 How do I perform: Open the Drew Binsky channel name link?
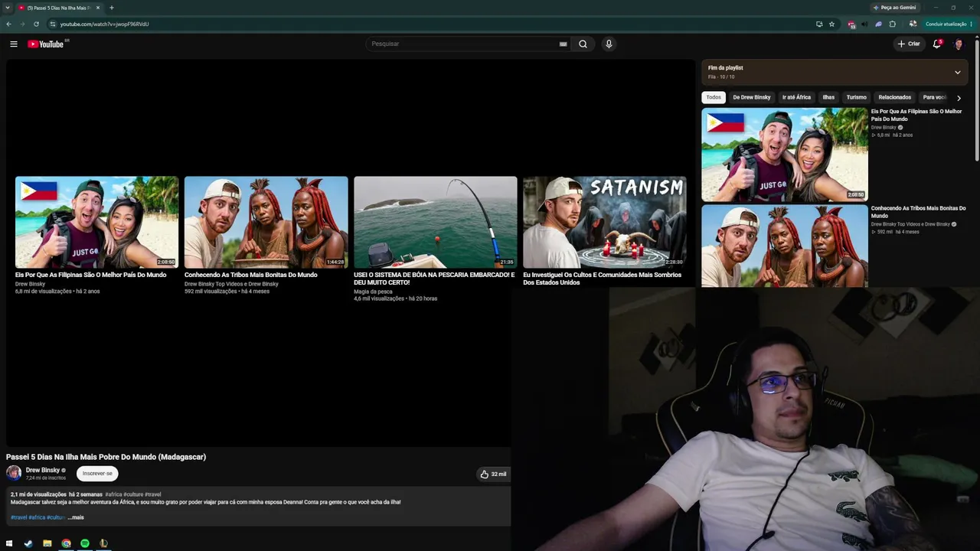pyautogui.click(x=43, y=470)
